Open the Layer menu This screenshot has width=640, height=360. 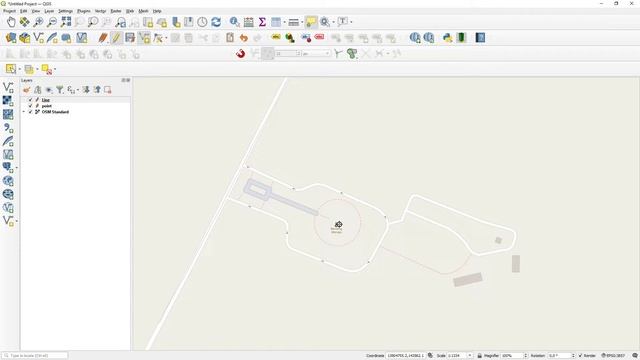(49, 11)
